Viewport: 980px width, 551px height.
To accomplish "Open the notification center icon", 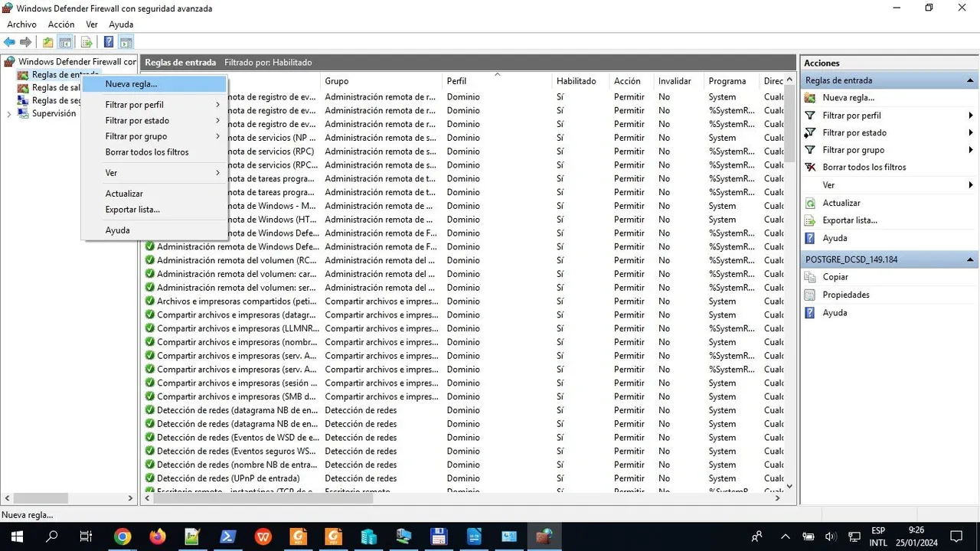I will click(x=955, y=536).
